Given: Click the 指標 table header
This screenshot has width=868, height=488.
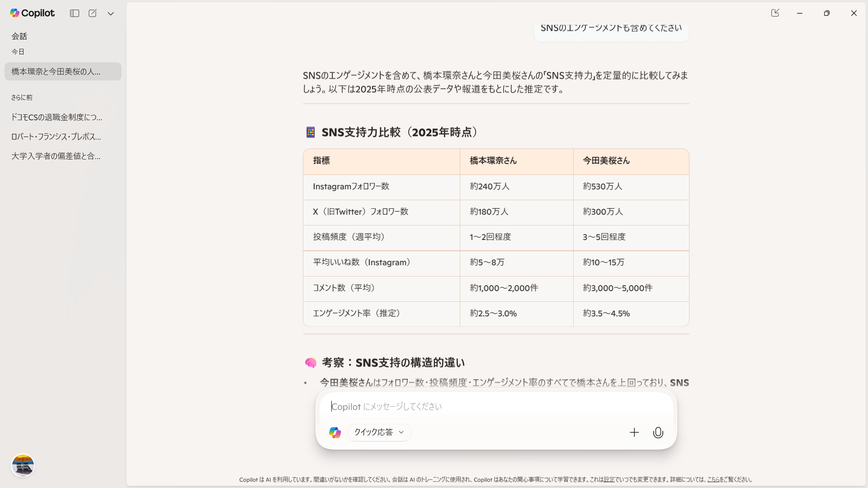Looking at the screenshot, I should (321, 160).
